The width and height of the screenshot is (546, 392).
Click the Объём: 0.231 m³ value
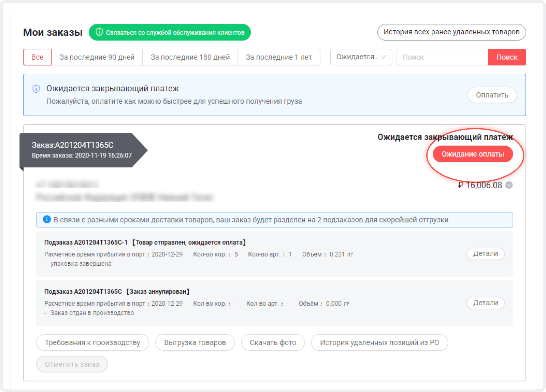(327, 254)
